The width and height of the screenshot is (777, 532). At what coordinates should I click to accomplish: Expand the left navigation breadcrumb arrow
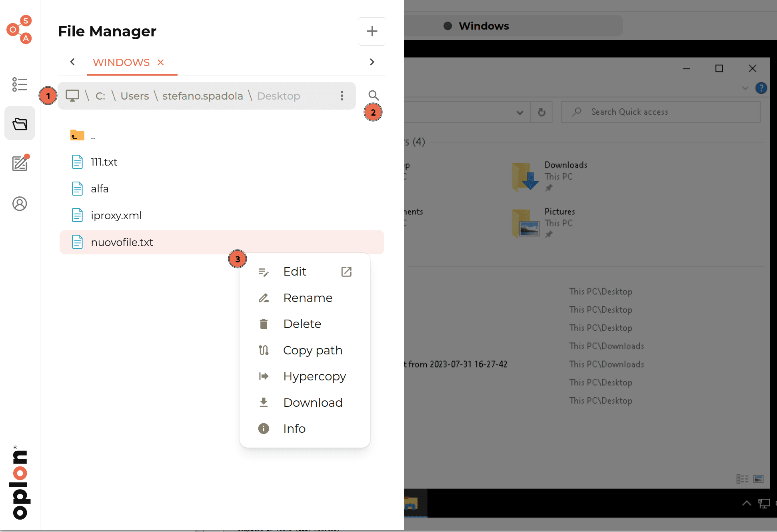tap(72, 62)
